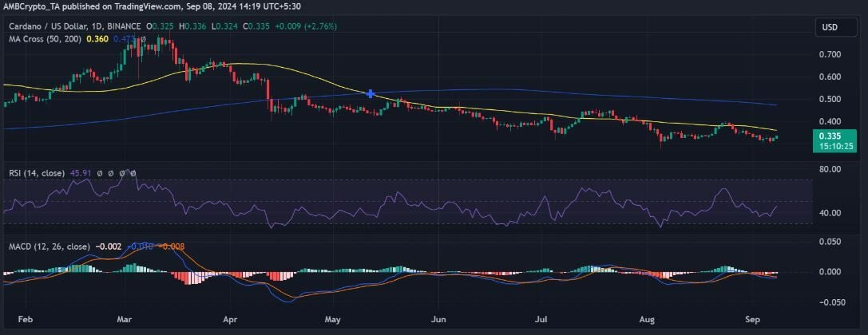The height and width of the screenshot is (335, 868).
Task: Click the MACD histogram value -0.002
Action: pos(109,246)
